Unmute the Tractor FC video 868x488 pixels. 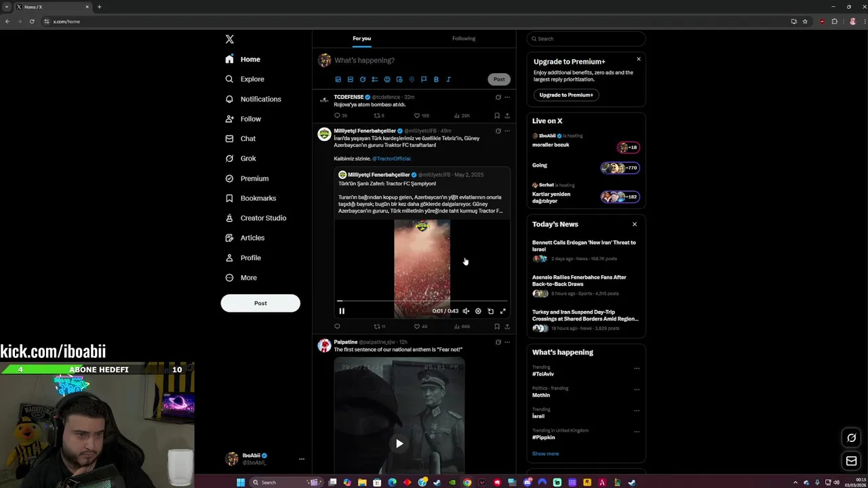(466, 311)
